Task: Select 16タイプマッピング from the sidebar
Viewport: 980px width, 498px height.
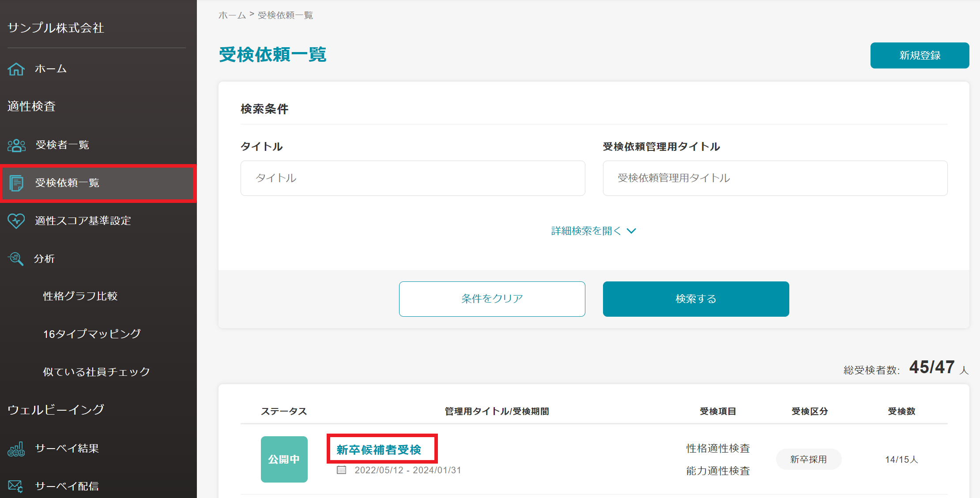Action: 91,334
